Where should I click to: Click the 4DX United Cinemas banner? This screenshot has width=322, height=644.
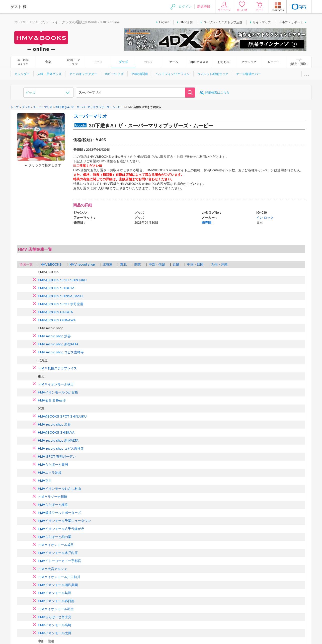pos(215,40)
